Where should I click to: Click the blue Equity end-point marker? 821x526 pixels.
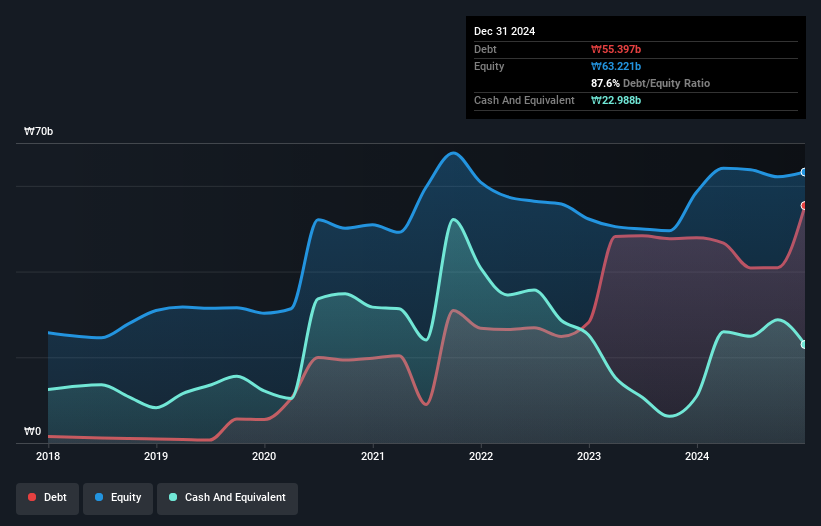click(804, 172)
